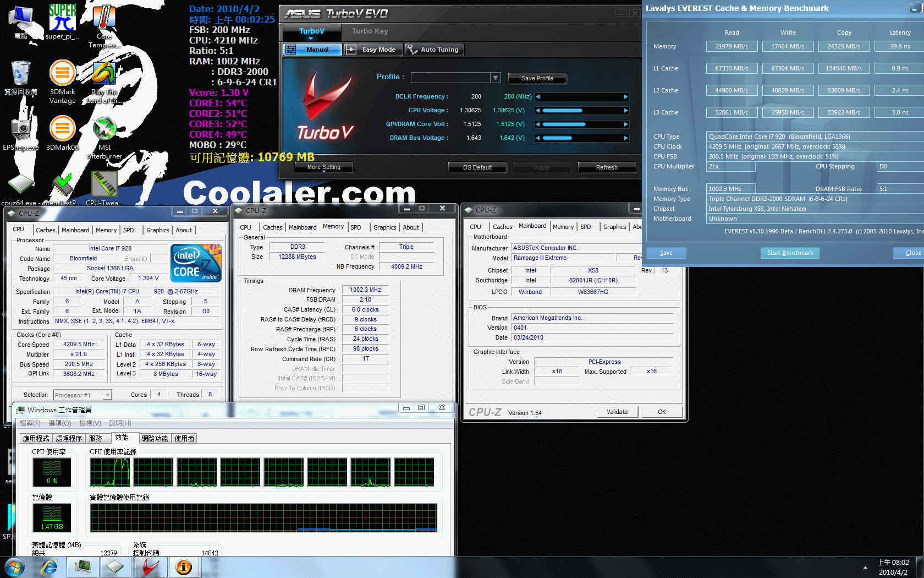924x578 pixels.
Task: Launch the 3DMark06 desktop shortcut
Action: pos(63,133)
